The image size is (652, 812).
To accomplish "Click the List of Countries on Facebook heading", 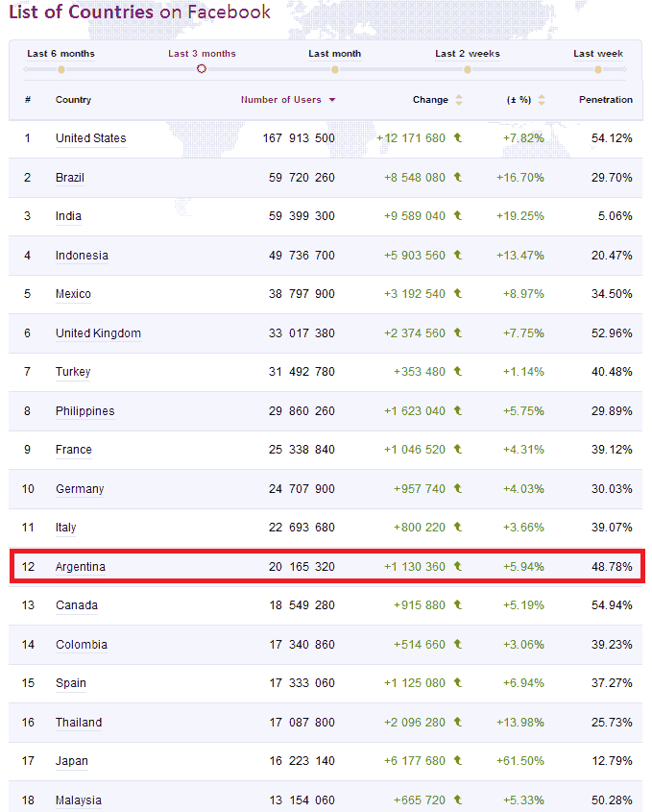I will click(140, 12).
